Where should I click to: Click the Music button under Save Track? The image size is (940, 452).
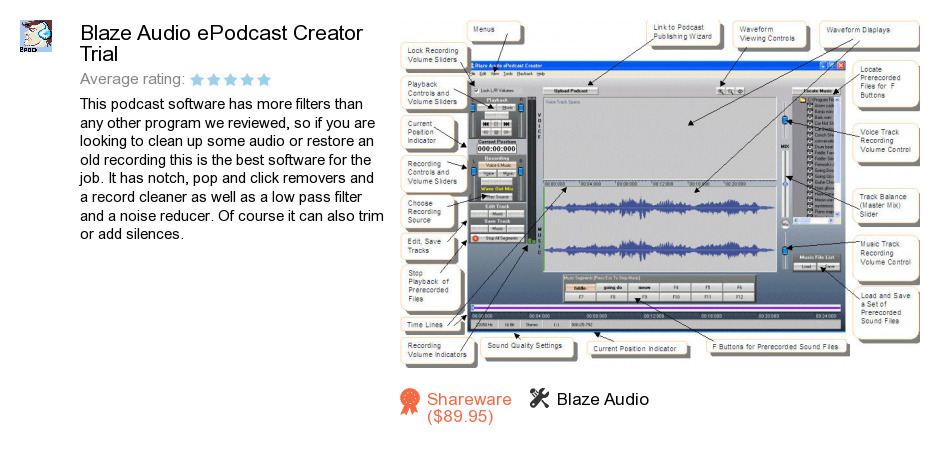click(498, 228)
